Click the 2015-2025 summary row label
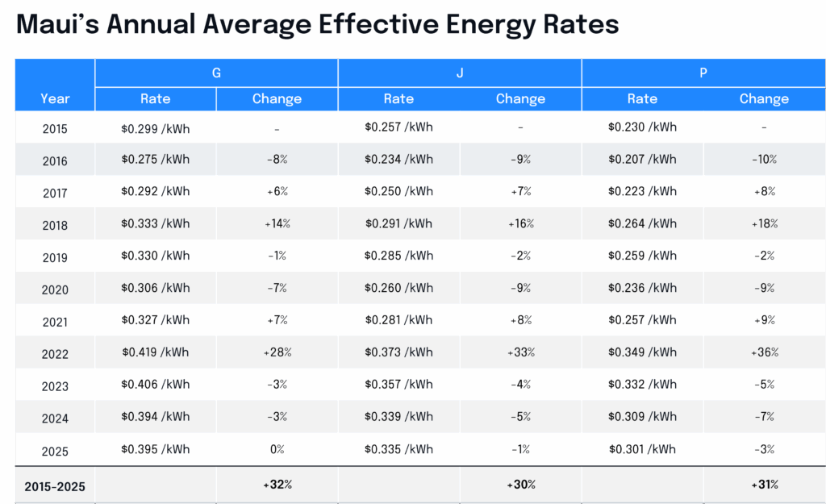This screenshot has height=504, width=826. point(55,486)
